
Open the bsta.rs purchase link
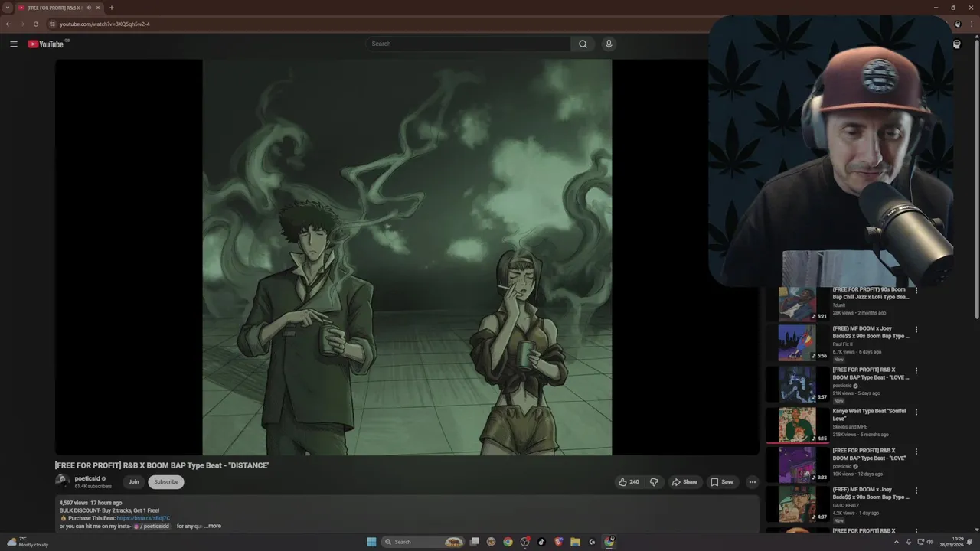(x=143, y=518)
